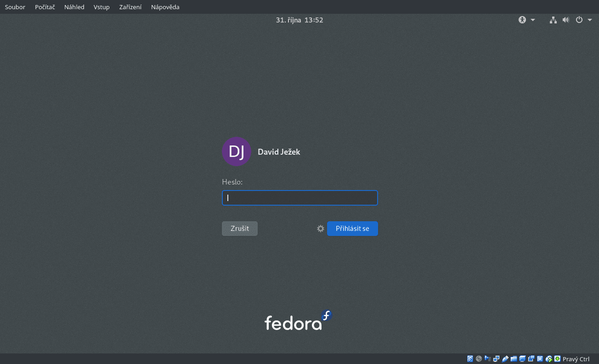
Task: Open the Zařízení menu
Action: tap(130, 7)
